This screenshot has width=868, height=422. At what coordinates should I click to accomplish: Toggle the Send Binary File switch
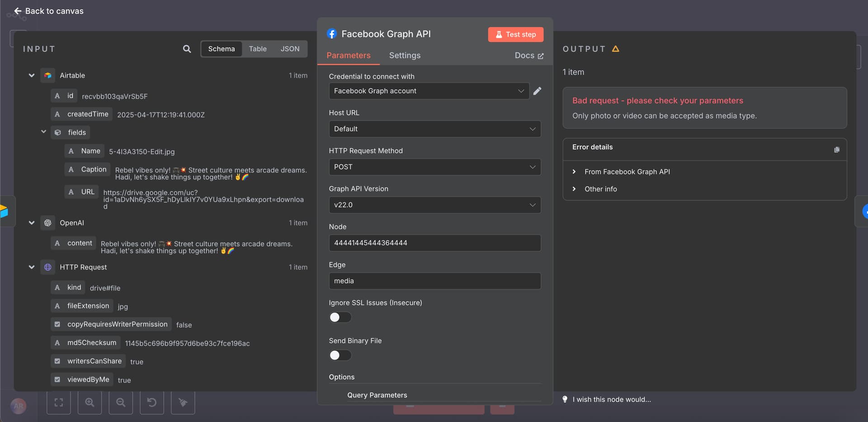point(340,355)
